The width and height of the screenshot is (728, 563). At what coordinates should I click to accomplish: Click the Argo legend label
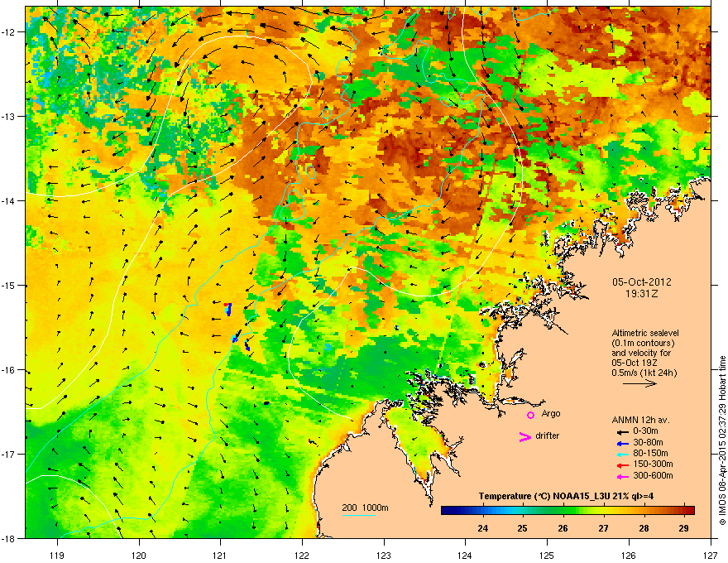[x=551, y=413]
